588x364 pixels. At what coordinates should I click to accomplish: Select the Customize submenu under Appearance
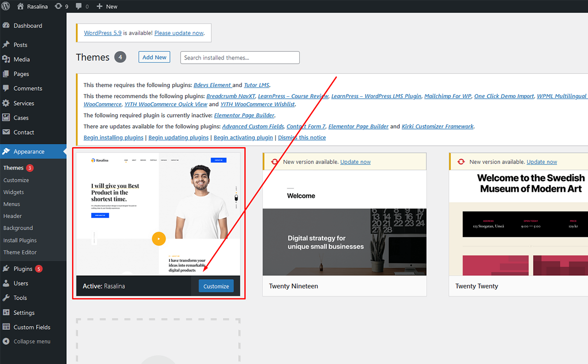click(16, 180)
